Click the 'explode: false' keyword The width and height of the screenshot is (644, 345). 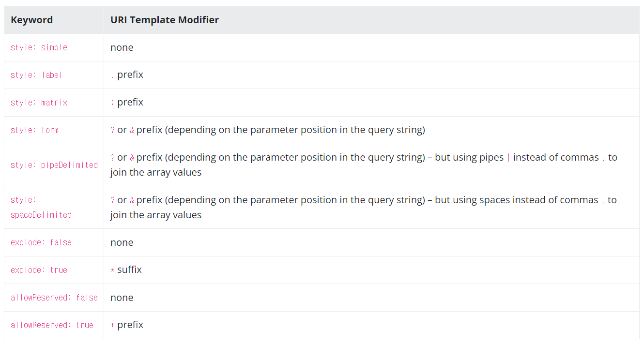41,242
